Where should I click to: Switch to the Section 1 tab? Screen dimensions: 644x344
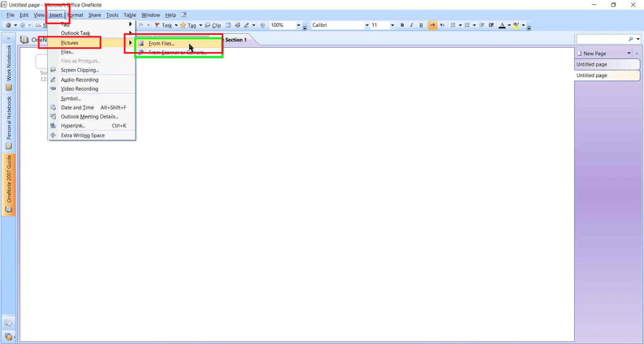pos(236,40)
